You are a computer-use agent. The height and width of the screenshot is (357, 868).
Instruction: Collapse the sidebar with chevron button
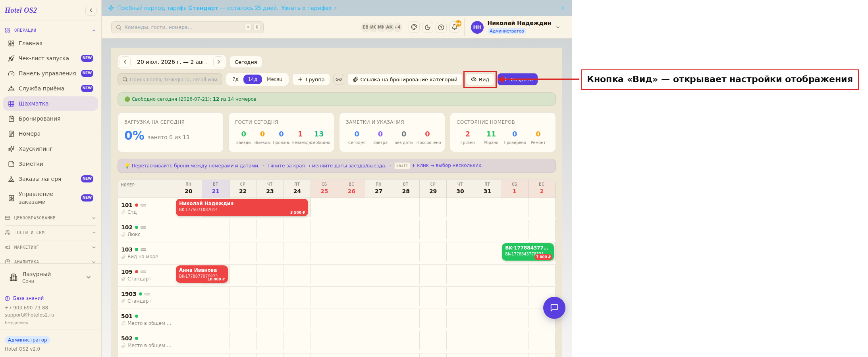pyautogui.click(x=91, y=10)
